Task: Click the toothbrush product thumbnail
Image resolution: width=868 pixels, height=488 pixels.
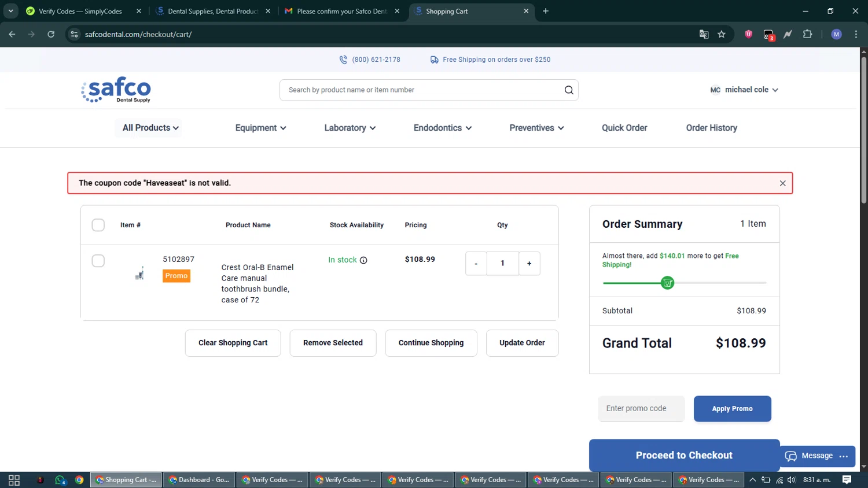Action: (139, 274)
